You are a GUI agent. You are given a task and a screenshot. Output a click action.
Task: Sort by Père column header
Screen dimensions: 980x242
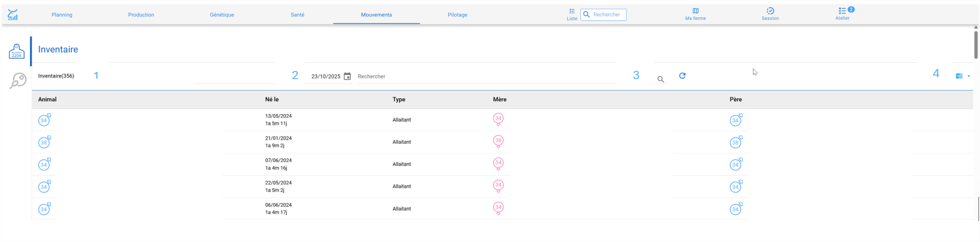[736, 100]
